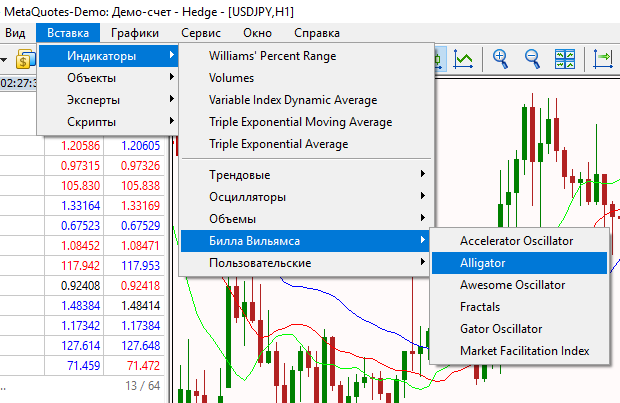Expand the Осцилляторы indicators submenu

pyautogui.click(x=305, y=197)
